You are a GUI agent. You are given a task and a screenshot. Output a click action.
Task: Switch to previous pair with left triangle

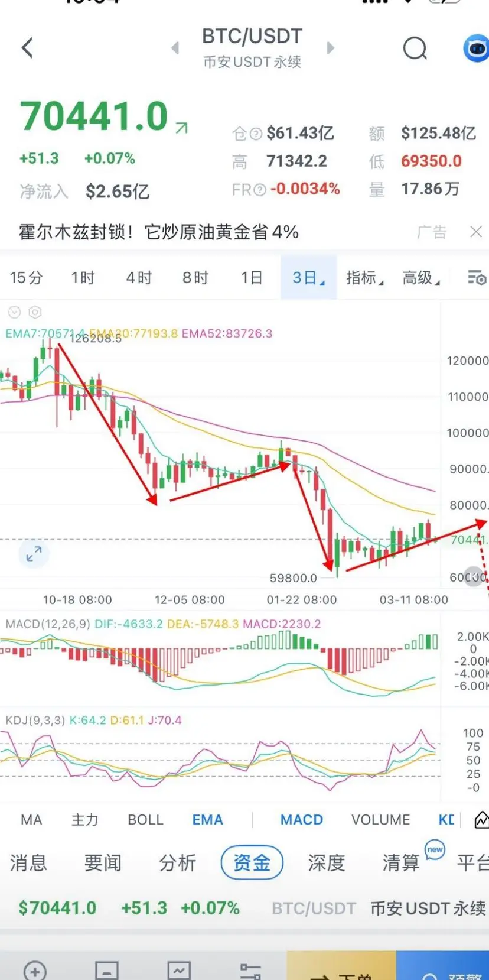coord(175,48)
